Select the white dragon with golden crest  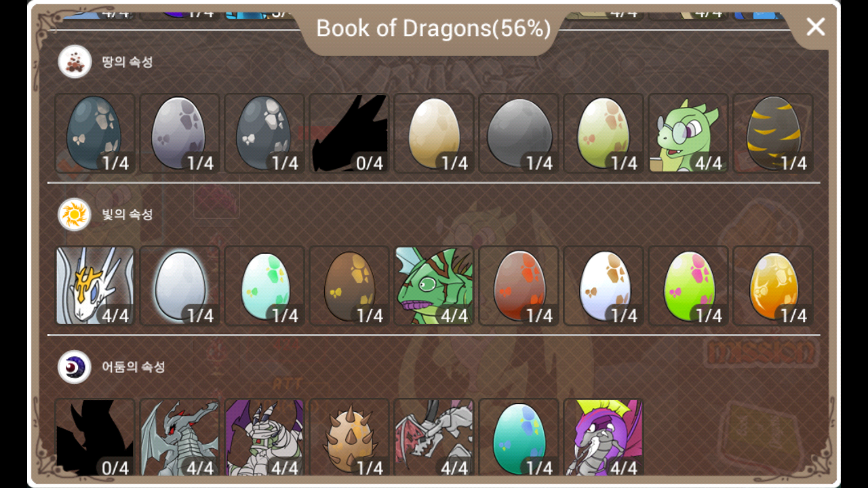(x=95, y=285)
